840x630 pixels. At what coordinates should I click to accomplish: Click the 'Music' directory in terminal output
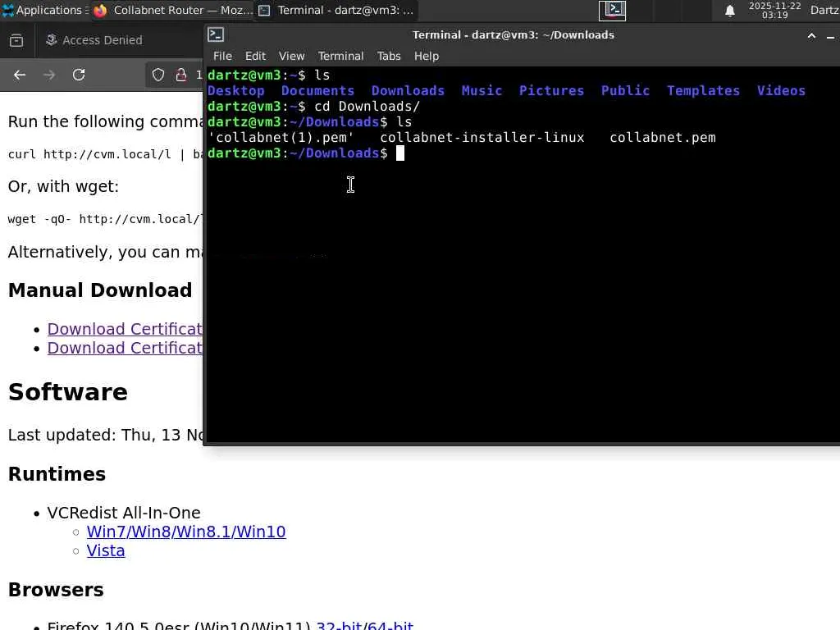[482, 90]
